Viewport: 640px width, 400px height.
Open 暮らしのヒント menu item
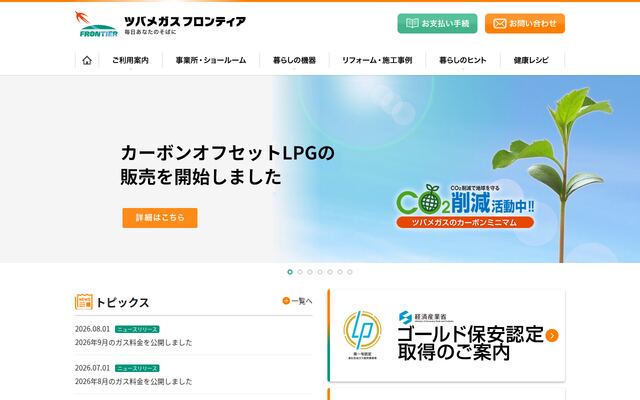pyautogui.click(x=463, y=60)
